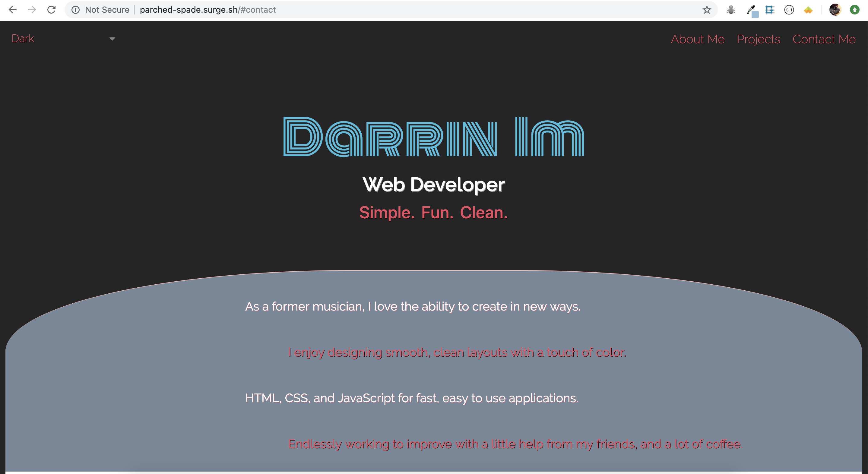
Task: Expand the Dark theme dropdown arrow
Action: tap(112, 39)
